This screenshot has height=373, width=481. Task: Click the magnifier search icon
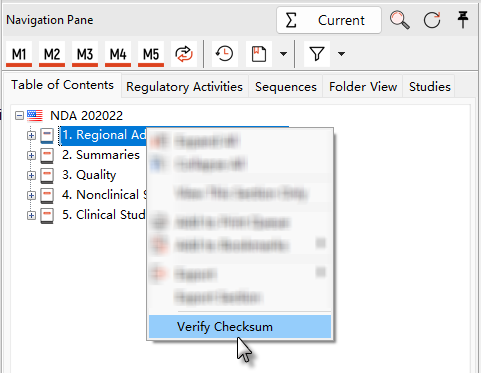tap(400, 20)
